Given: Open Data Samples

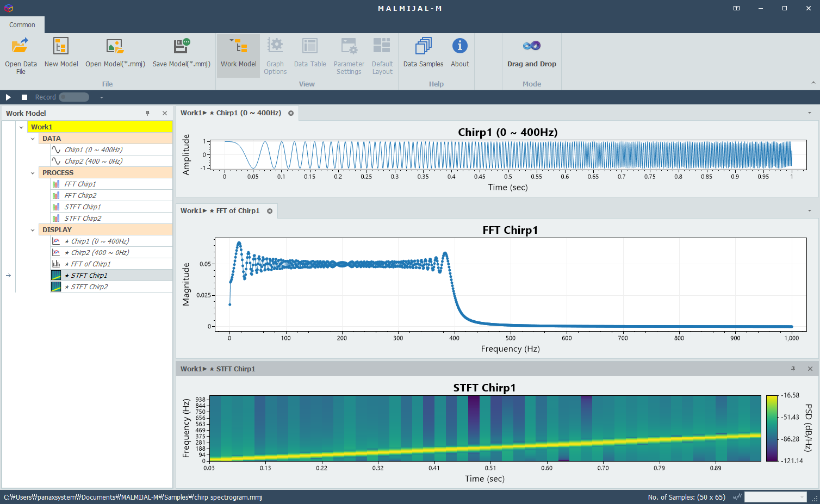Looking at the screenshot, I should click(x=423, y=53).
